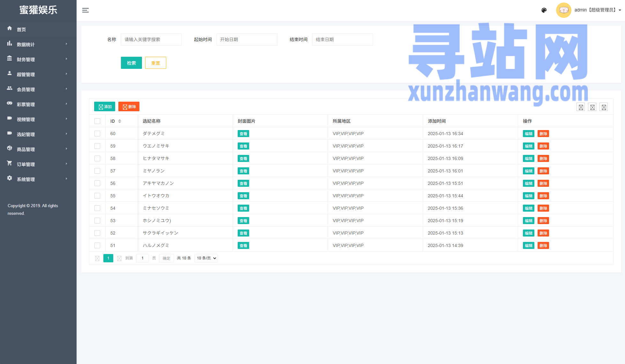
Task: Expand the 财务管理 sidebar chevron
Action: pyautogui.click(x=66, y=59)
